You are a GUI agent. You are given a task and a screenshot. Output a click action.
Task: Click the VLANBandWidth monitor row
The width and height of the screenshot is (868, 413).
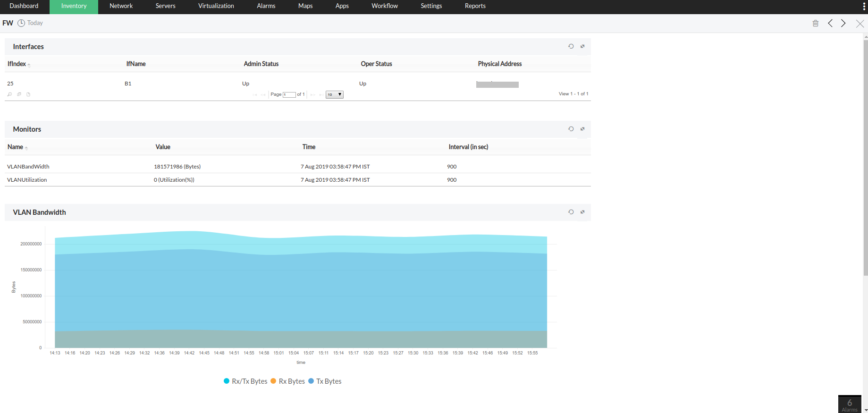28,167
